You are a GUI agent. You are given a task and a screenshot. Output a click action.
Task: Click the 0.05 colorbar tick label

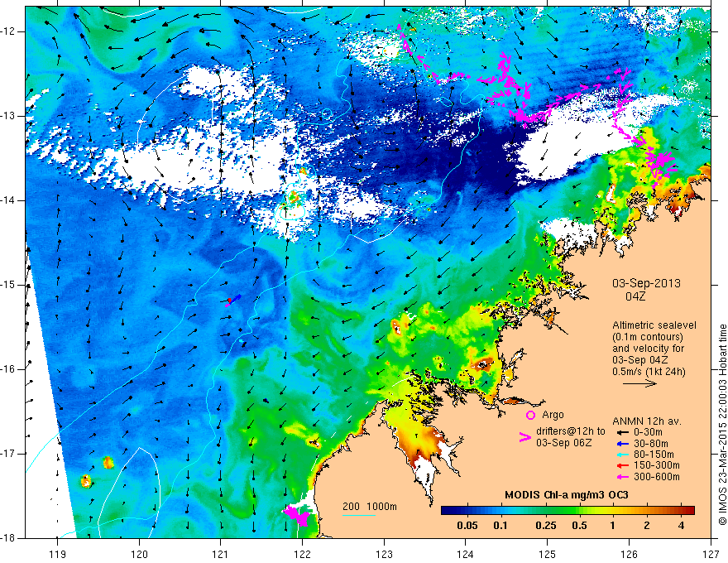pyautogui.click(x=467, y=526)
